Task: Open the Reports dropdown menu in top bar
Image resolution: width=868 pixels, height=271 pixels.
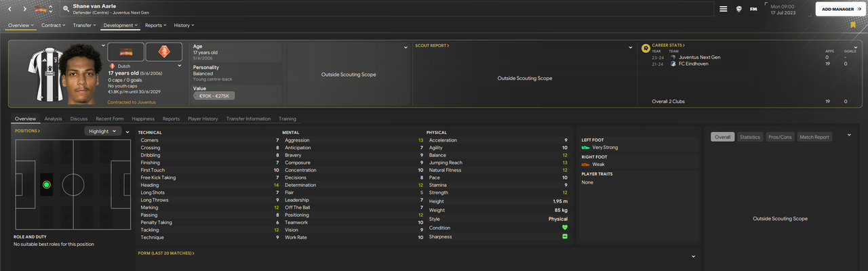Action: pos(155,25)
